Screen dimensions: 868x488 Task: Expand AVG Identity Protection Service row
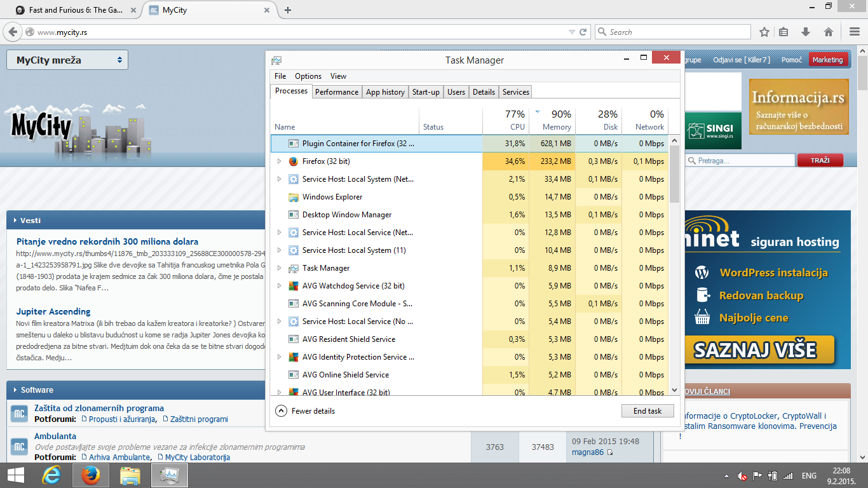[x=279, y=357]
